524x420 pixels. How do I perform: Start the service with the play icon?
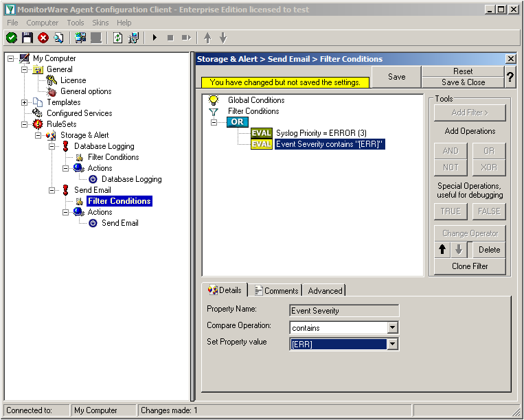tap(155, 38)
